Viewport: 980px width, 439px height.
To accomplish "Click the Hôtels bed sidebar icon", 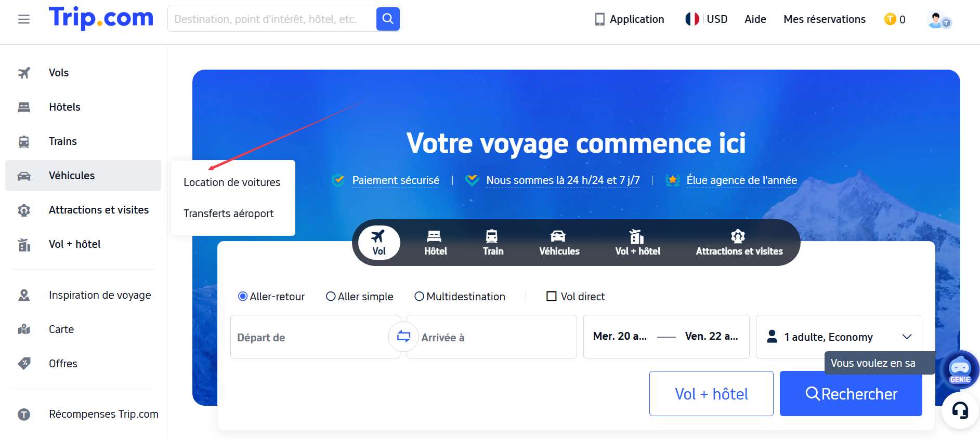I will [24, 107].
